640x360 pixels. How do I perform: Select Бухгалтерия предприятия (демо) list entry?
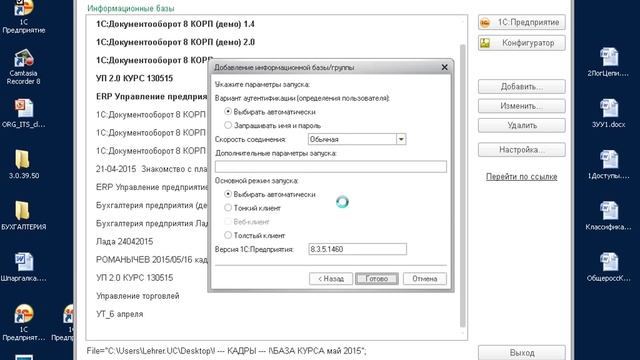click(x=151, y=205)
